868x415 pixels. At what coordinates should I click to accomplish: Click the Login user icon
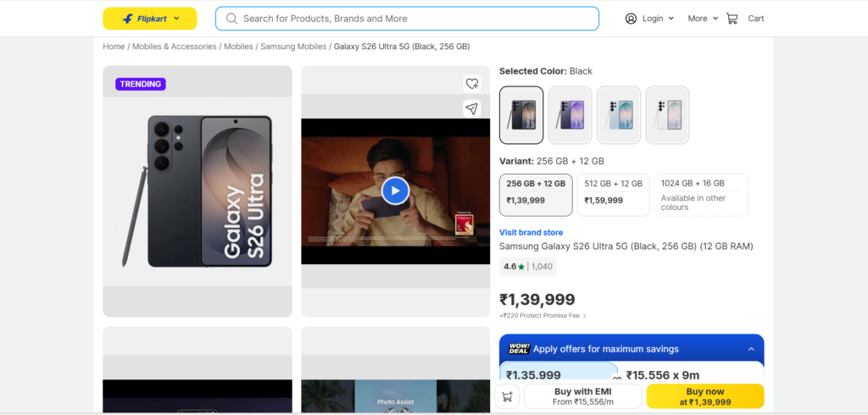pos(631,19)
